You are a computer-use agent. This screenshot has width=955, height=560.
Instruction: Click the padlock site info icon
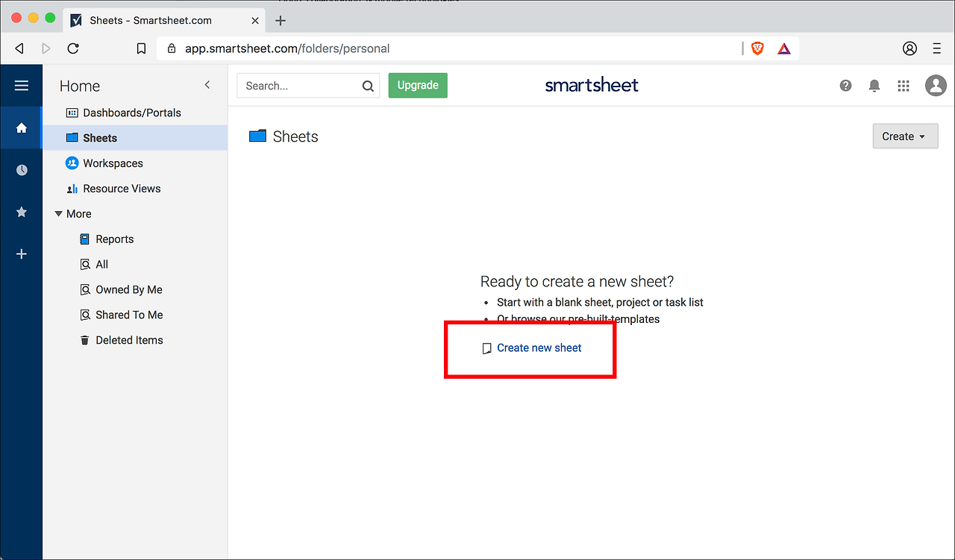(172, 48)
